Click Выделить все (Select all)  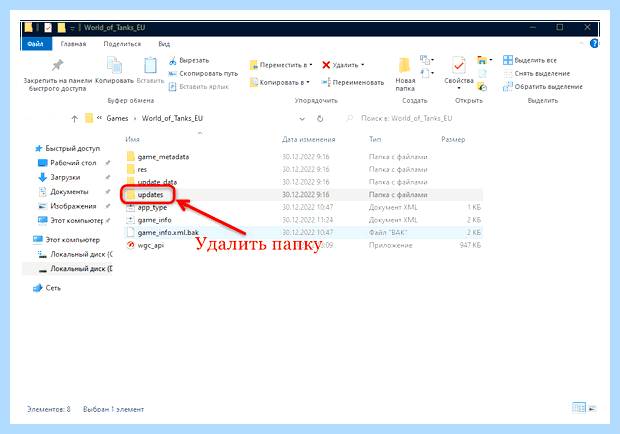(x=530, y=60)
